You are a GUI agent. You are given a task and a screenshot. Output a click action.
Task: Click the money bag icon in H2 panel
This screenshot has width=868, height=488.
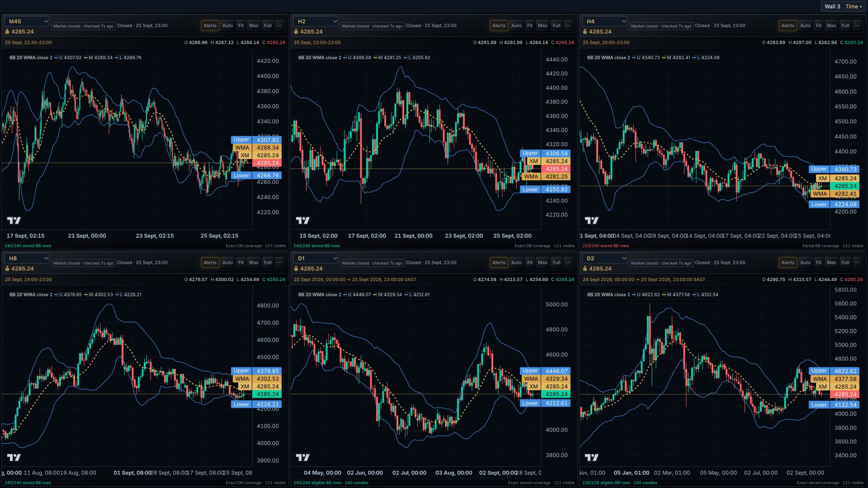296,32
